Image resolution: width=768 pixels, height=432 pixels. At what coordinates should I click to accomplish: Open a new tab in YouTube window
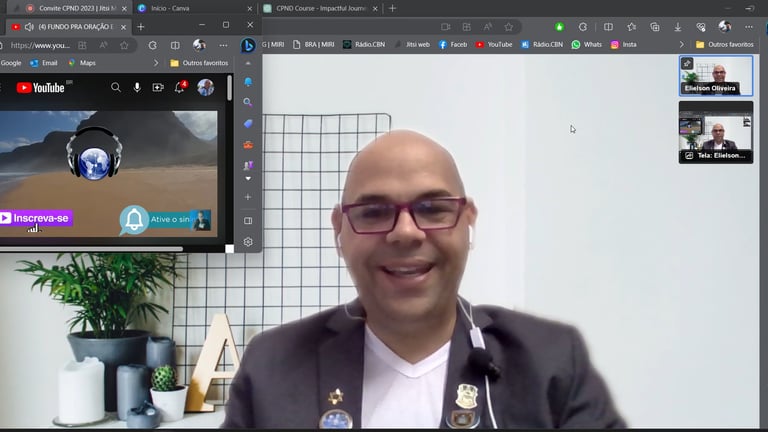click(141, 27)
